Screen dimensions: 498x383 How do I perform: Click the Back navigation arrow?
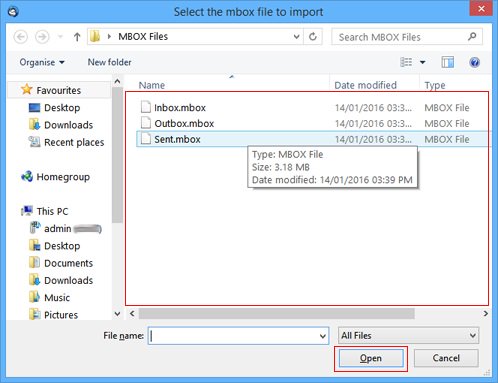21,37
